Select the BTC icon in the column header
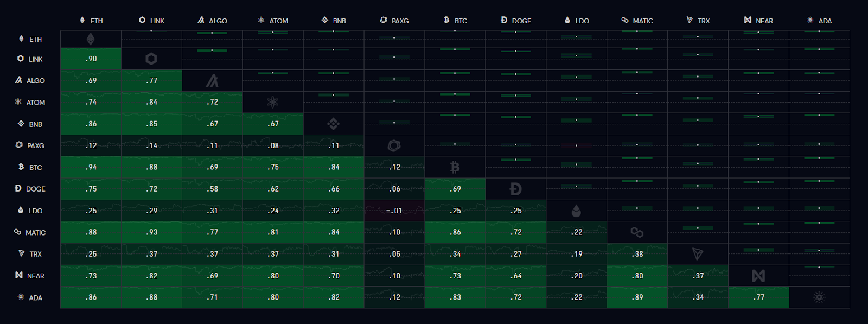Screen dimensions: 868x324 (x=446, y=20)
